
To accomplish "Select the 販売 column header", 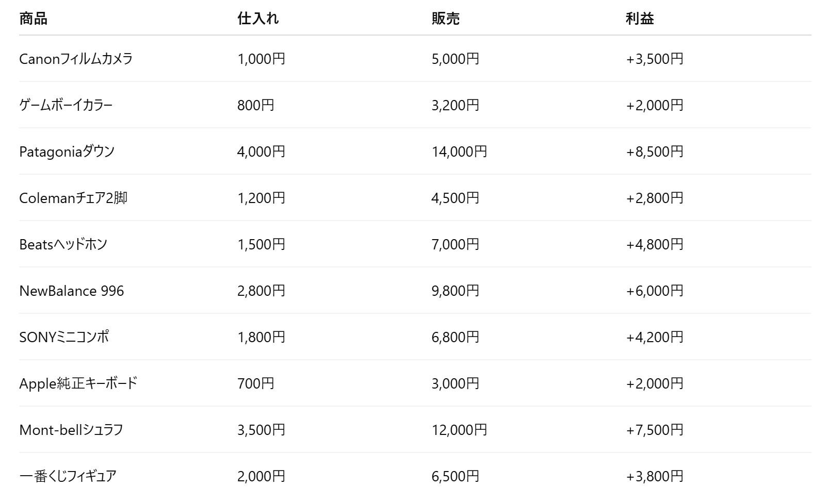I will pos(446,19).
